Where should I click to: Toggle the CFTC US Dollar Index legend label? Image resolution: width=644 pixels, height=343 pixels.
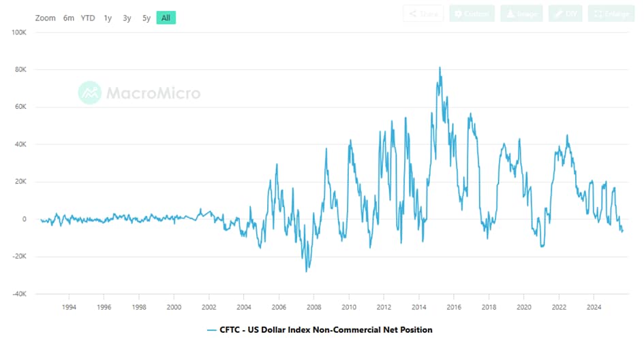(x=326, y=330)
